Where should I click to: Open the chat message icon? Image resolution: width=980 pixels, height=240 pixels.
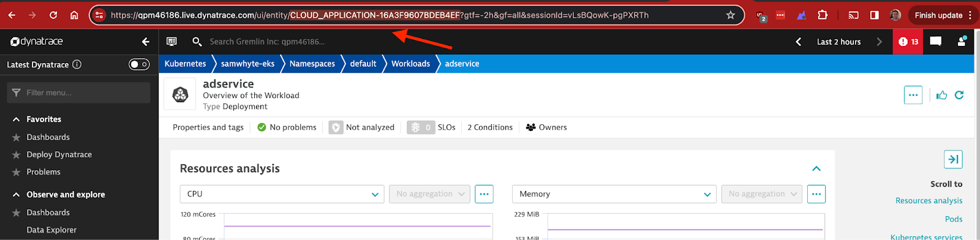pyautogui.click(x=935, y=41)
